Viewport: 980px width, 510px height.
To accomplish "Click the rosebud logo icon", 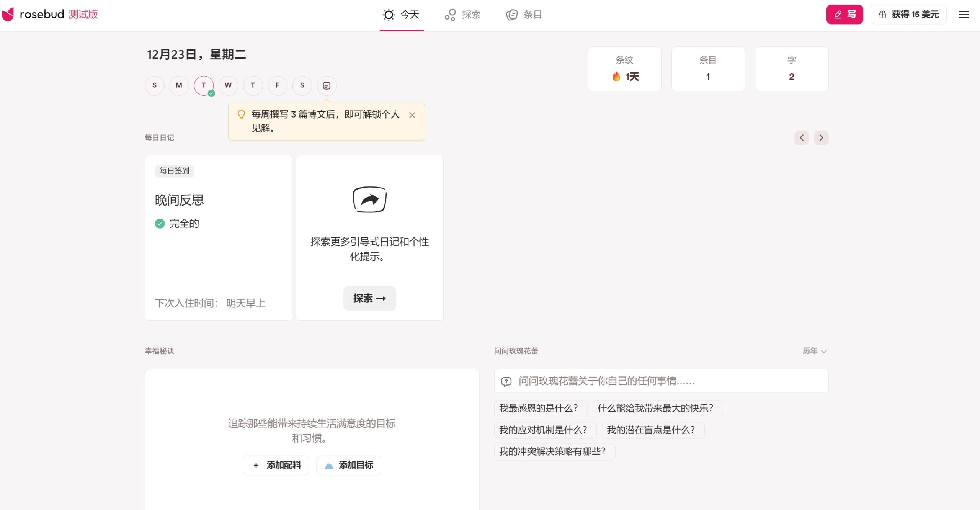I will point(8,14).
